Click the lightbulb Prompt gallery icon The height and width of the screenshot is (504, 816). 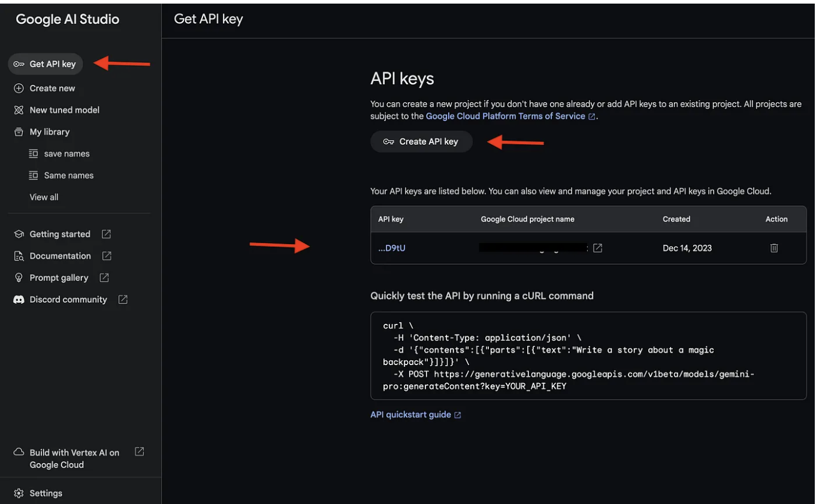19,278
